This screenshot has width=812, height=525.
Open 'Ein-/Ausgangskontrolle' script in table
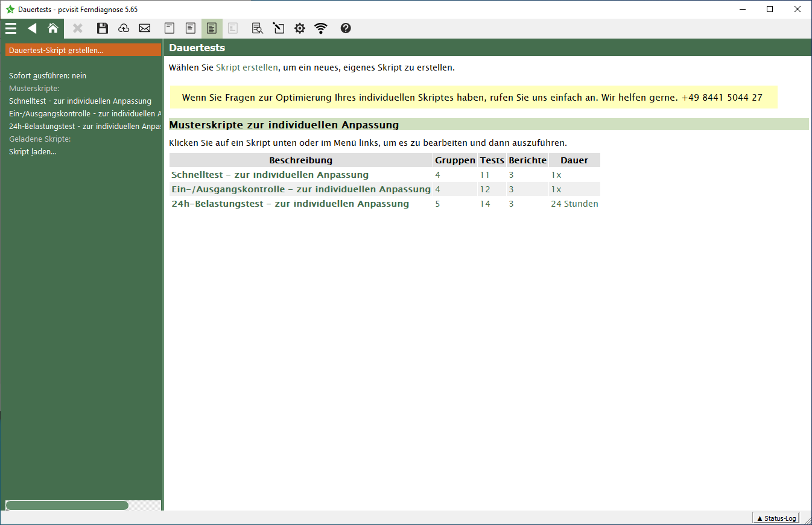[300, 189]
